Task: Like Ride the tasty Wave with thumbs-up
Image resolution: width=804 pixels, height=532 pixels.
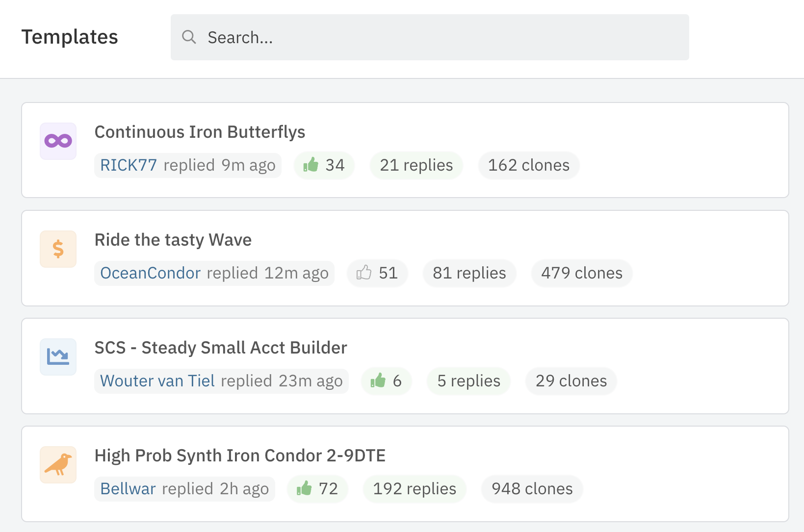Action: pos(364,273)
